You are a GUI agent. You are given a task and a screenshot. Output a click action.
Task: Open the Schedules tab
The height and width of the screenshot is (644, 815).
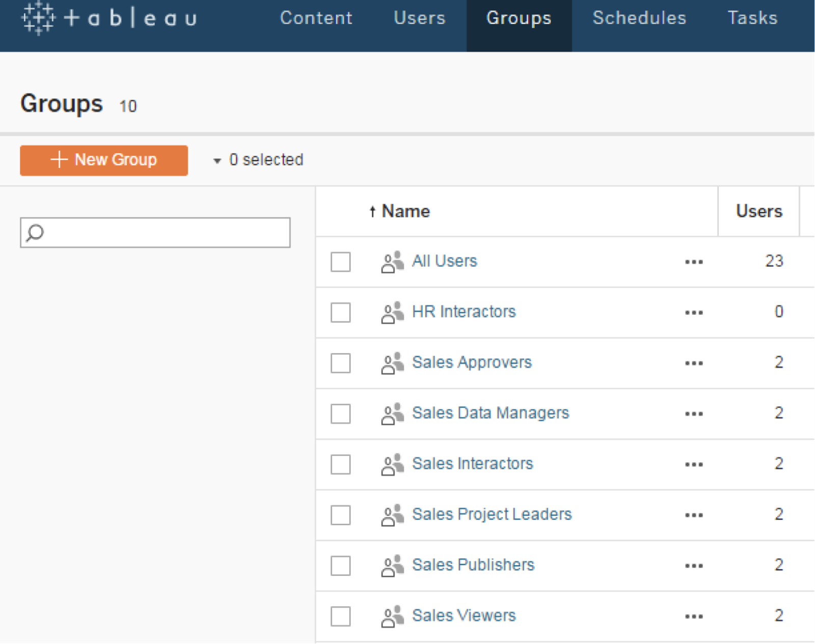(x=639, y=18)
